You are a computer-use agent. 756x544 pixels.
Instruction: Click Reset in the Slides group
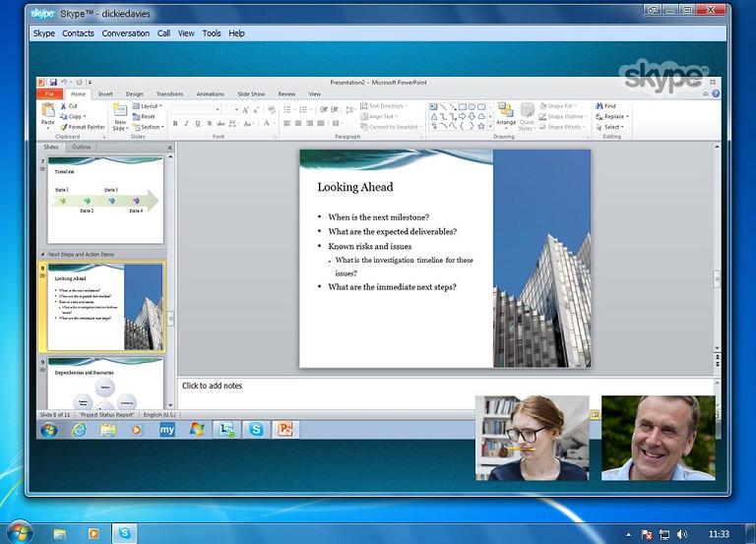(x=144, y=117)
